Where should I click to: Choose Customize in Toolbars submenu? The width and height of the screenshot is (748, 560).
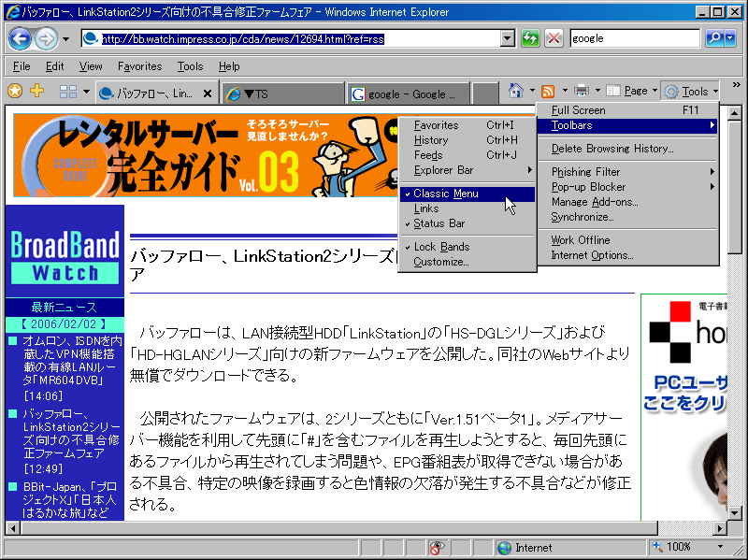click(x=467, y=262)
